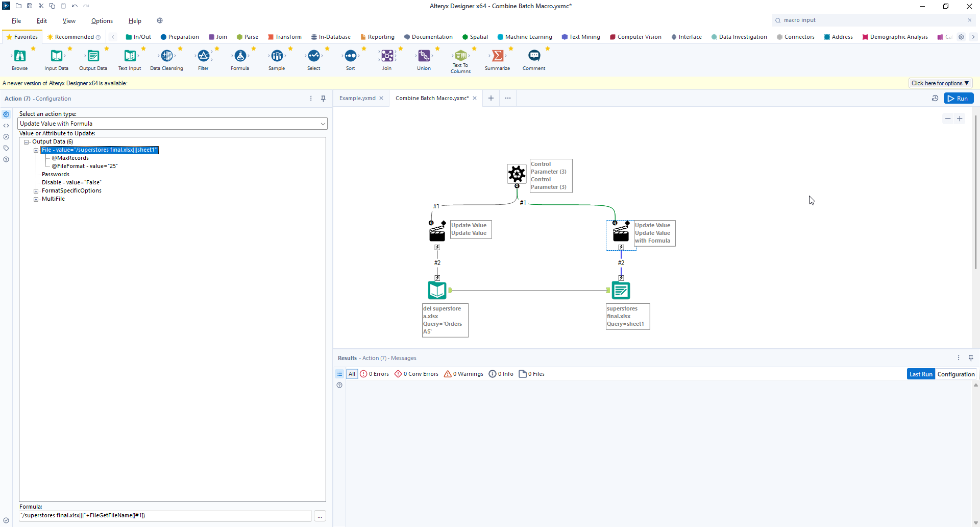Toggle the 0 Errors message filter
980x527 pixels.
pos(375,374)
